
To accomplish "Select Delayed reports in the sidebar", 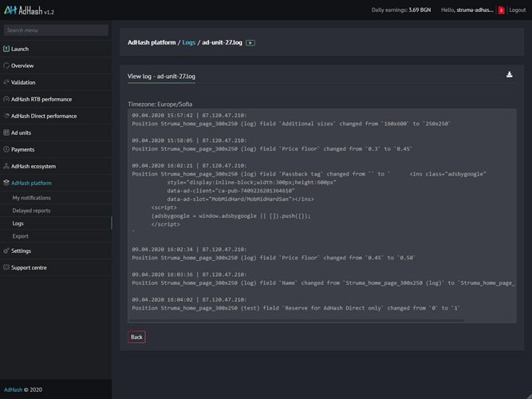I will tap(31, 211).
